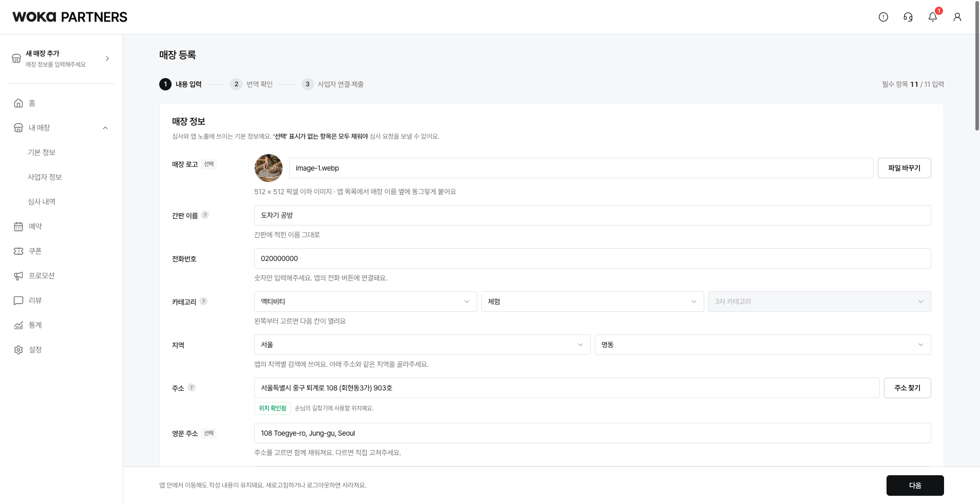Image resolution: width=980 pixels, height=504 pixels.
Task: Open the 액티비티 category dropdown
Action: [366, 302]
